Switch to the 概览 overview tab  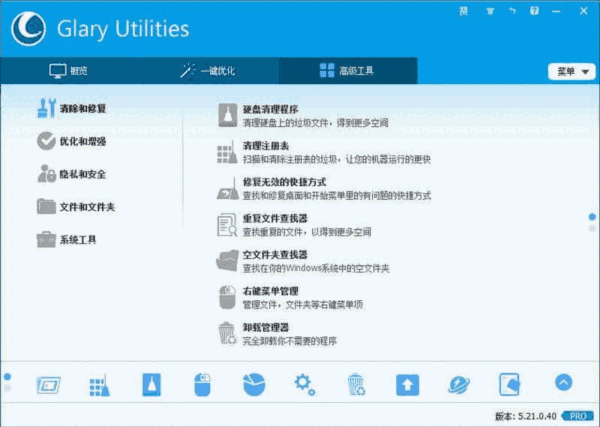coord(68,71)
